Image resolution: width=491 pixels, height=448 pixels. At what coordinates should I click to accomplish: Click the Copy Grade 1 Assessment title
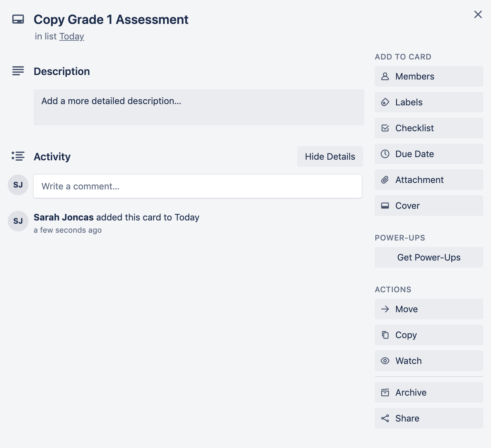(111, 19)
